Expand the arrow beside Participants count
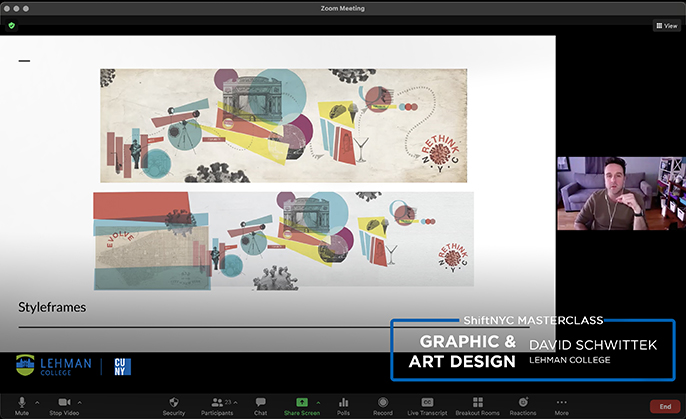This screenshot has width=686, height=419. tap(236, 402)
